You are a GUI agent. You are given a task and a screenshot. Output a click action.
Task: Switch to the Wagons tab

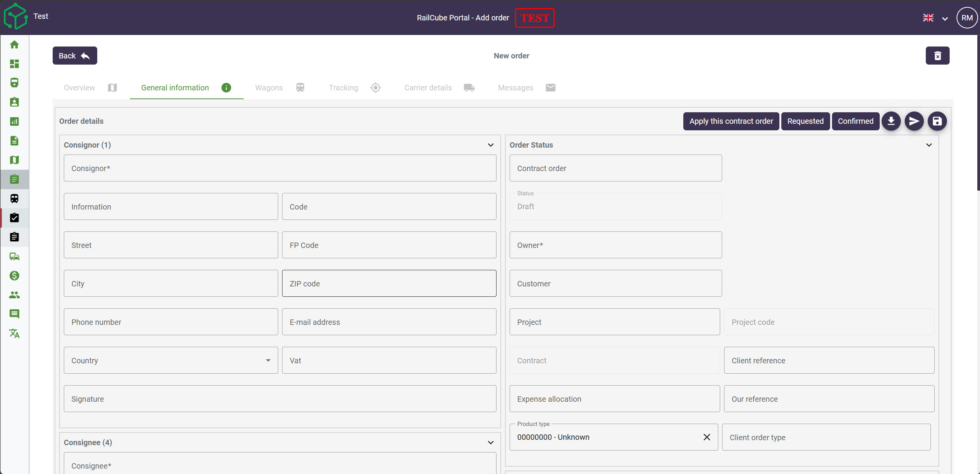click(x=280, y=88)
